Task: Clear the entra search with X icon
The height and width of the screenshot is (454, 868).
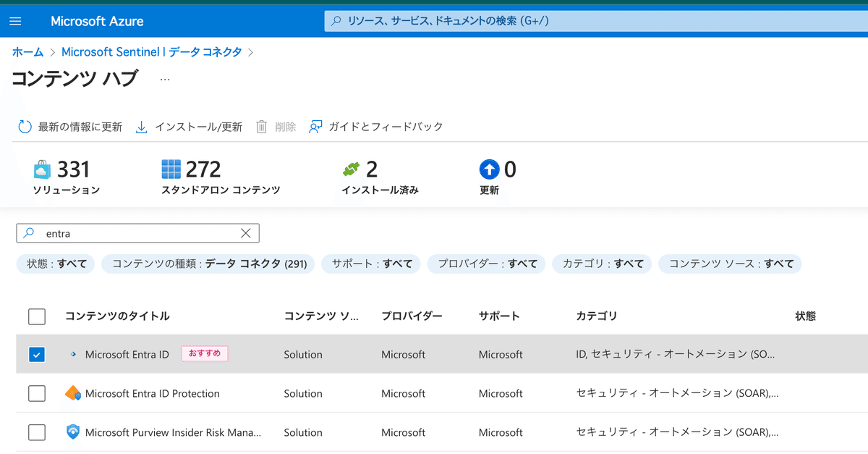Action: [246, 233]
